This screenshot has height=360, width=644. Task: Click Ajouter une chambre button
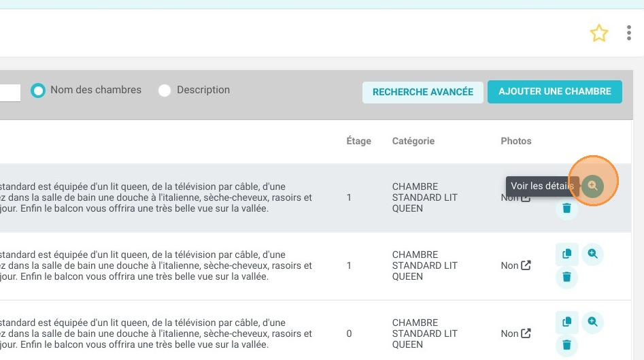tap(554, 92)
